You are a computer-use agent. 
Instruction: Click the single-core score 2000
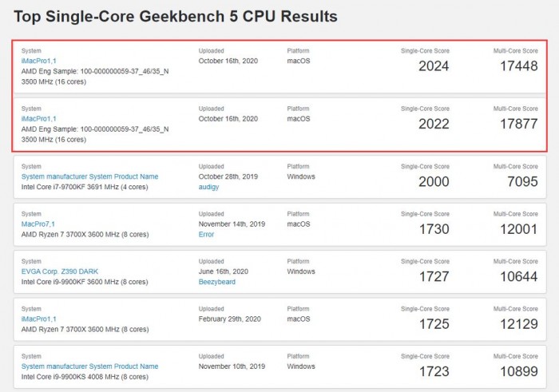(434, 182)
